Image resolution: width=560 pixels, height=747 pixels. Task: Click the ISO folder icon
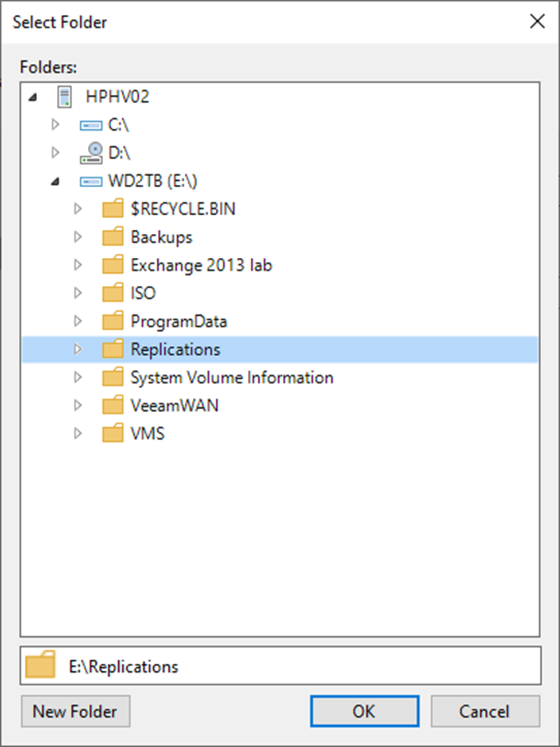pyautogui.click(x=112, y=293)
